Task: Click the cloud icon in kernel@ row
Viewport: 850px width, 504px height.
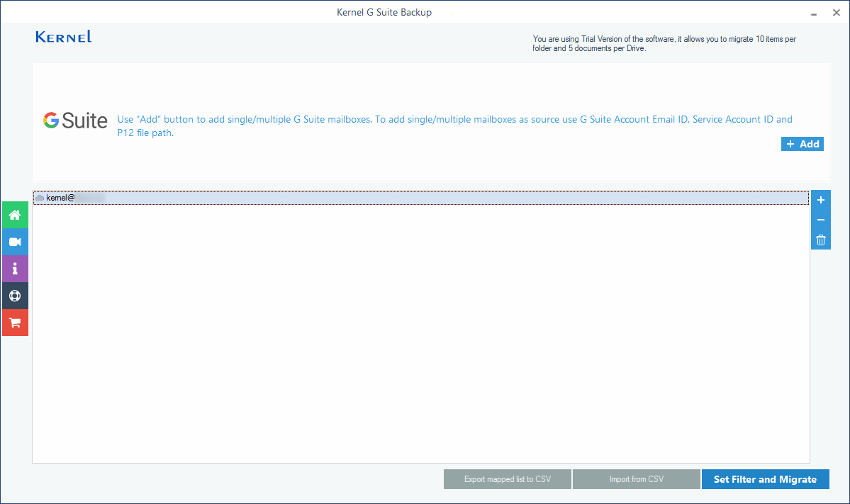Action: click(40, 198)
